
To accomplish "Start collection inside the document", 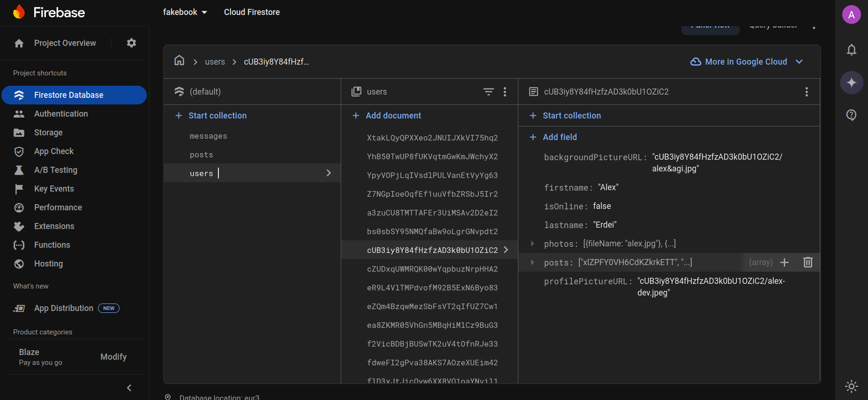I will [565, 116].
